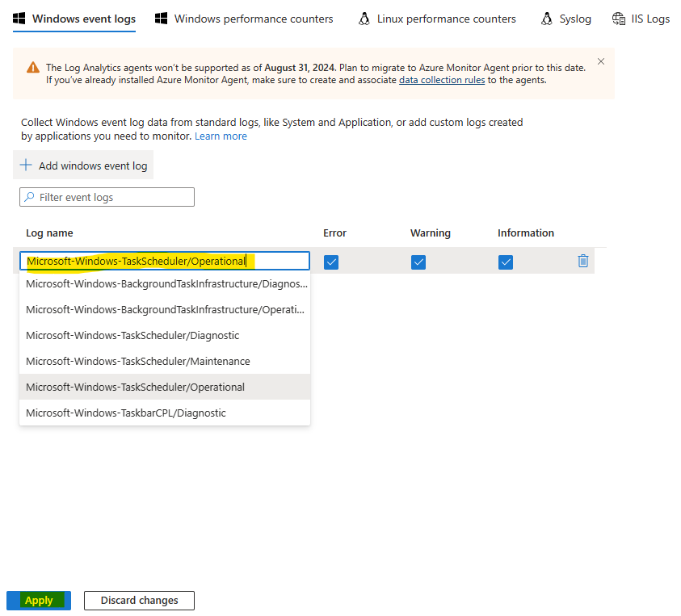681x616 pixels.
Task: Click the Windows logo on event logs tab
Action: [x=19, y=19]
